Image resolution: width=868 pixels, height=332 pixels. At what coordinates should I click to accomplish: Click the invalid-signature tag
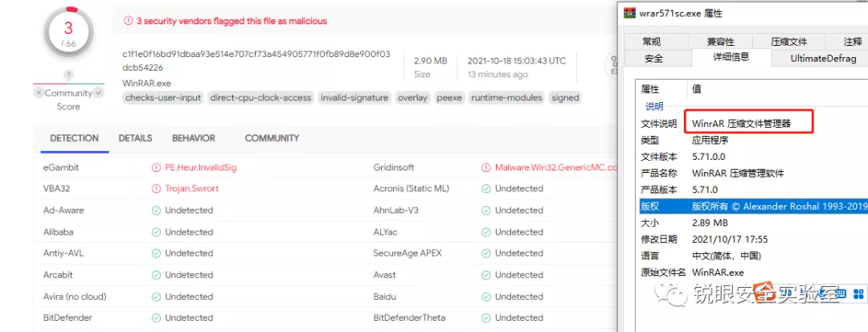[x=354, y=98]
